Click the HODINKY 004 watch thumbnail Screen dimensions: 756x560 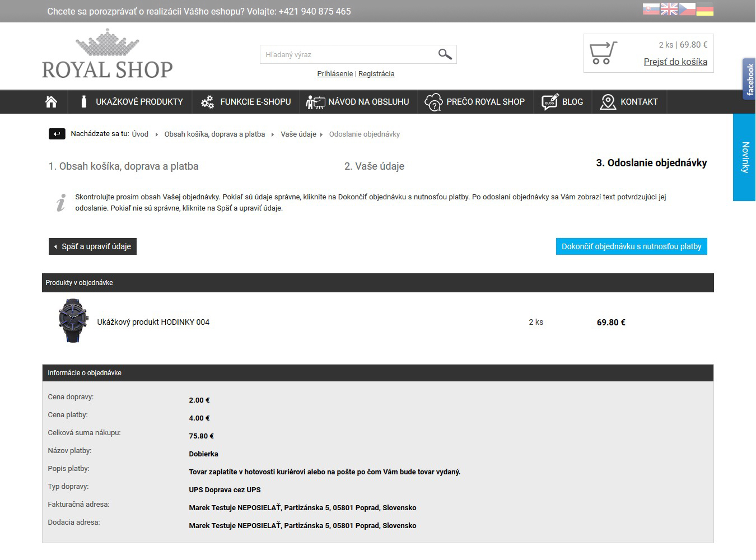(x=73, y=320)
